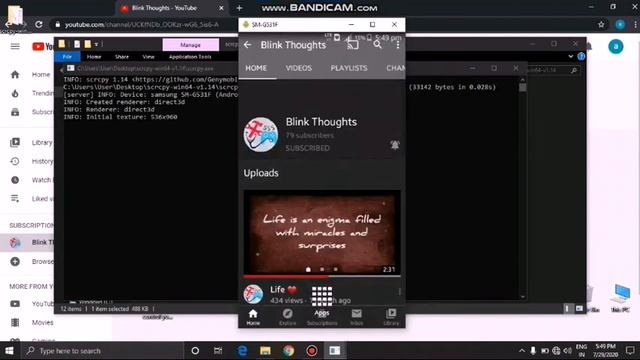Tap the SUBSCRIBED button in phone app
The image size is (640, 360).
[307, 148]
